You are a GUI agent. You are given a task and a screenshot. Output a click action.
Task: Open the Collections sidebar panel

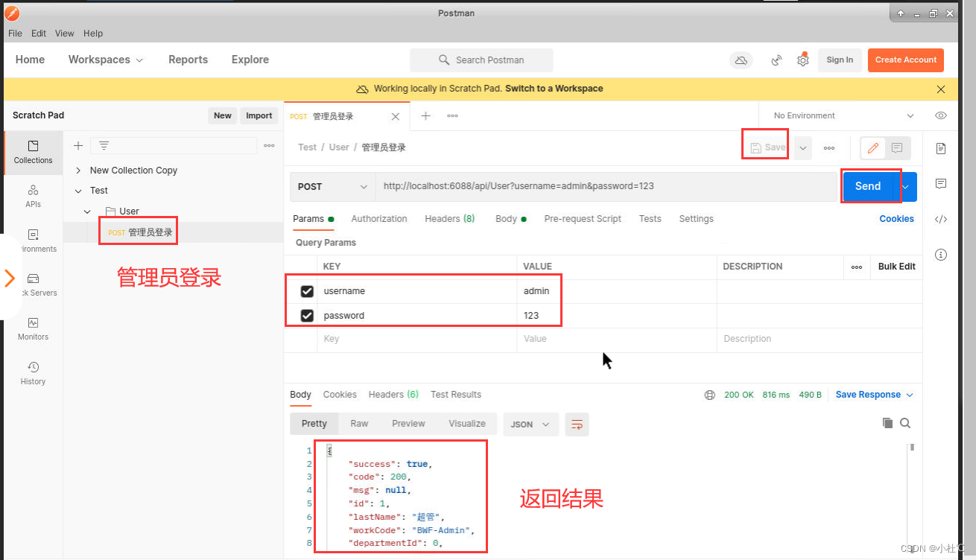(33, 152)
